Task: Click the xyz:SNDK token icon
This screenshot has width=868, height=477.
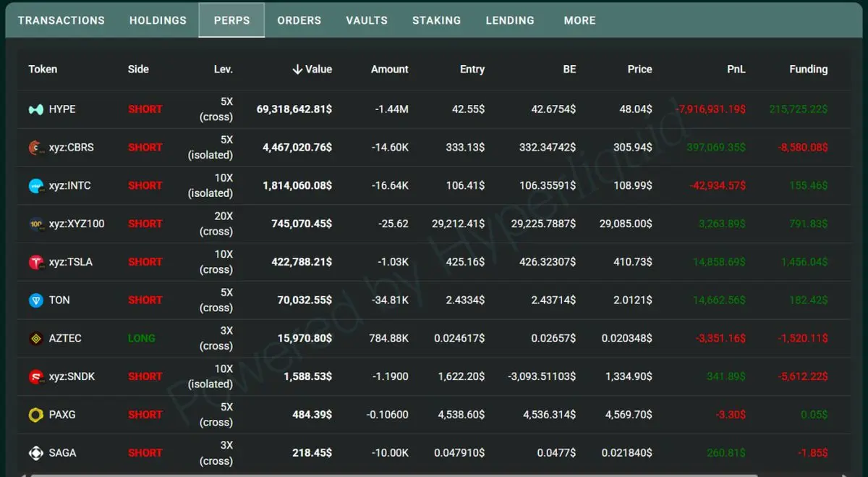Action: pyautogui.click(x=36, y=376)
